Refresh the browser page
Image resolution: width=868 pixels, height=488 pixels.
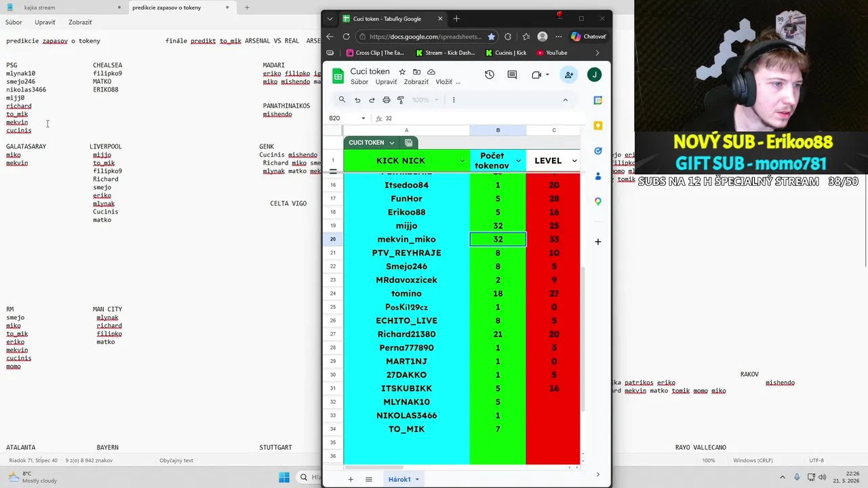(347, 37)
